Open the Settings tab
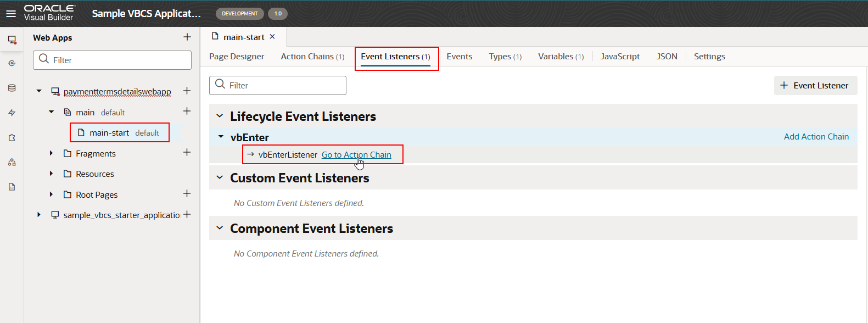Viewport: 868px width, 323px height. click(x=709, y=57)
